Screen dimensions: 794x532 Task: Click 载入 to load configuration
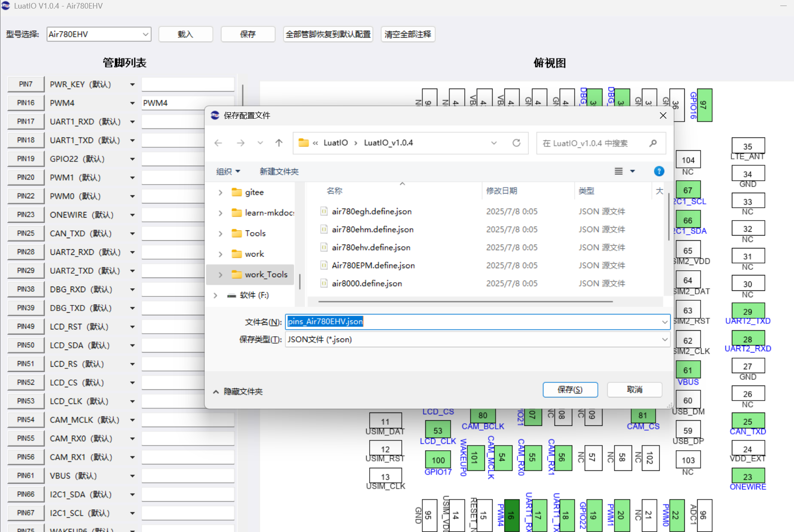coord(185,34)
